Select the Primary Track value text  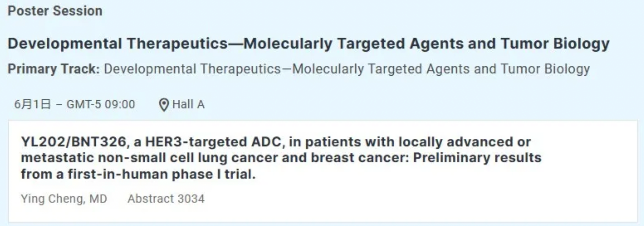point(346,69)
